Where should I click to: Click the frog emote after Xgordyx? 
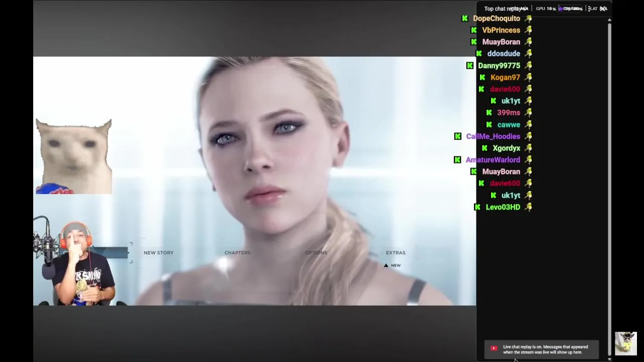[528, 148]
